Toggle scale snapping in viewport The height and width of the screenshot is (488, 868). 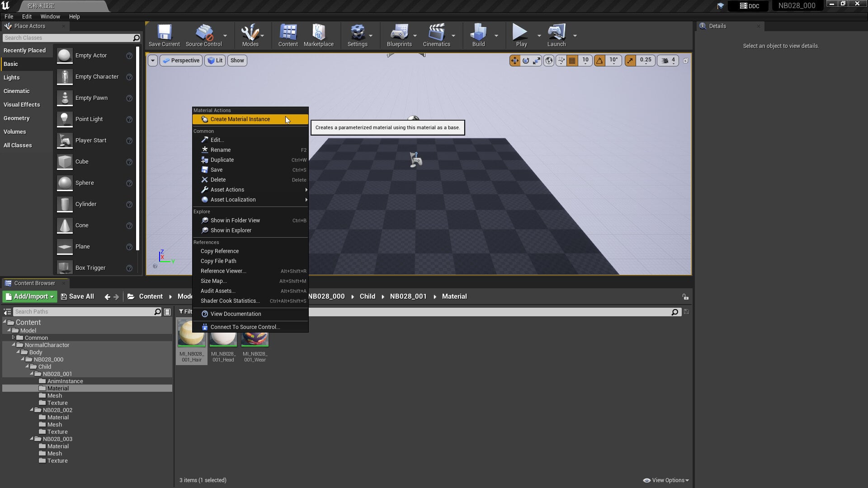click(x=630, y=61)
